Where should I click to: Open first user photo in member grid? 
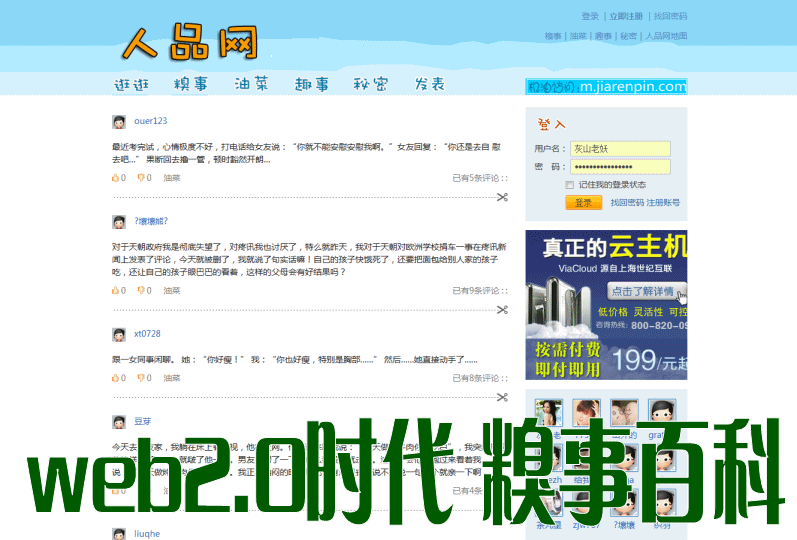click(x=549, y=412)
